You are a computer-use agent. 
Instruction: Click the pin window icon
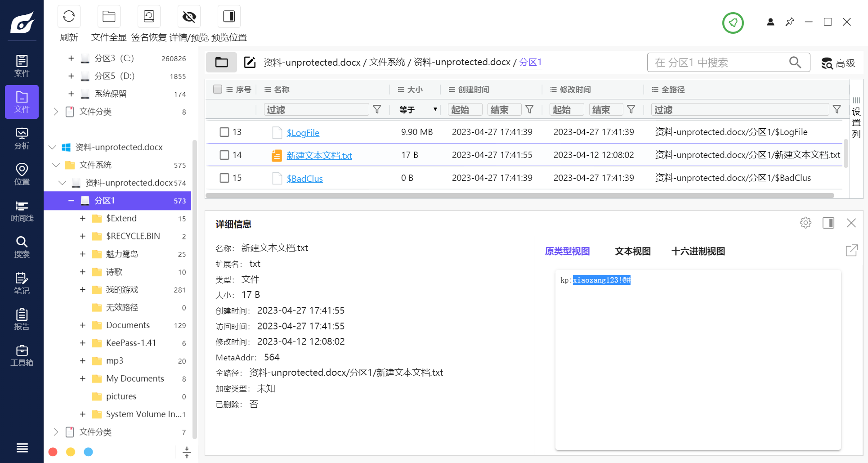point(790,22)
